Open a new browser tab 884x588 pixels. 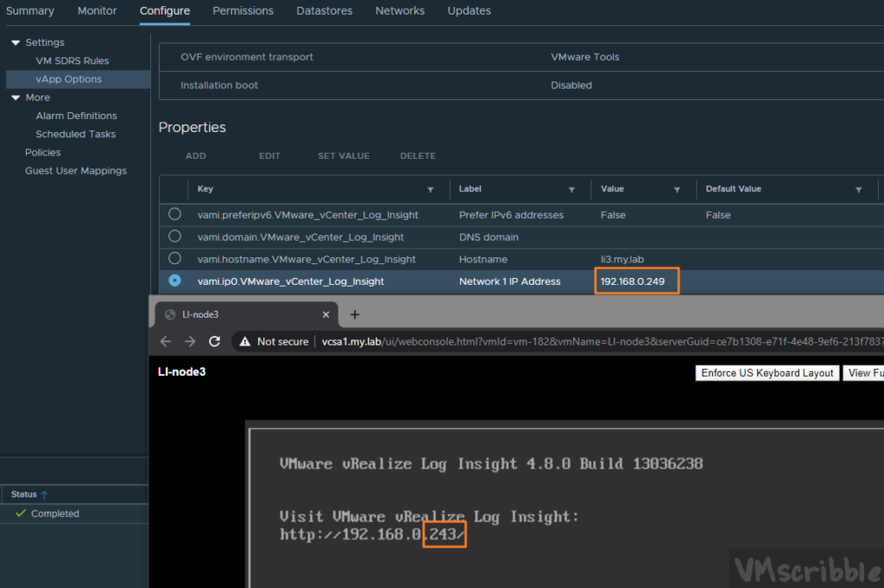coord(355,314)
